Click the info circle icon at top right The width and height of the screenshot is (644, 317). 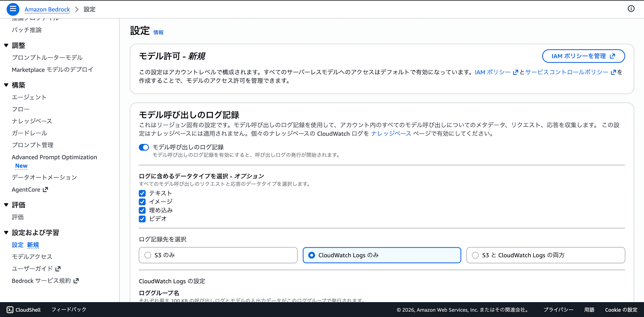pos(631,9)
